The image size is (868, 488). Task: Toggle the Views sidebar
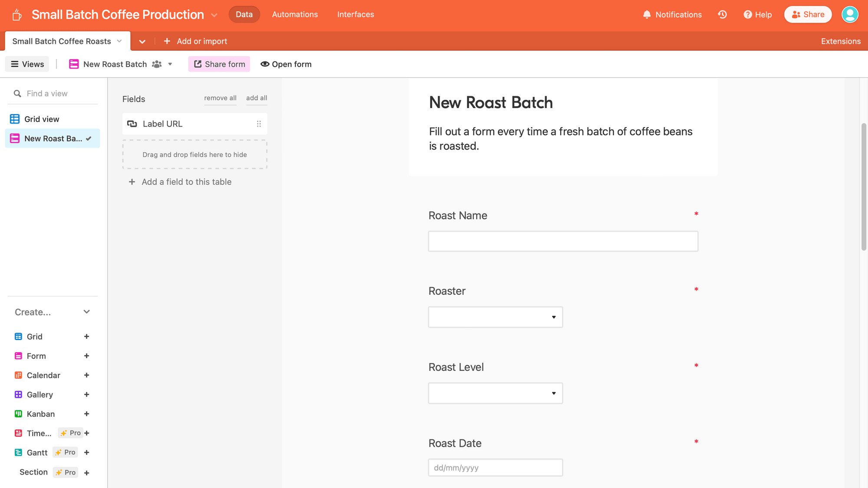point(27,64)
